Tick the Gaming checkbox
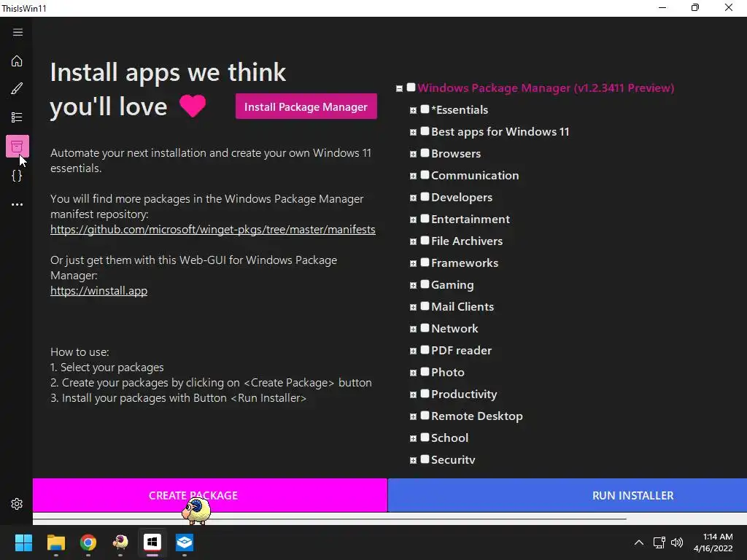Viewport: 747px width, 560px height. [425, 284]
